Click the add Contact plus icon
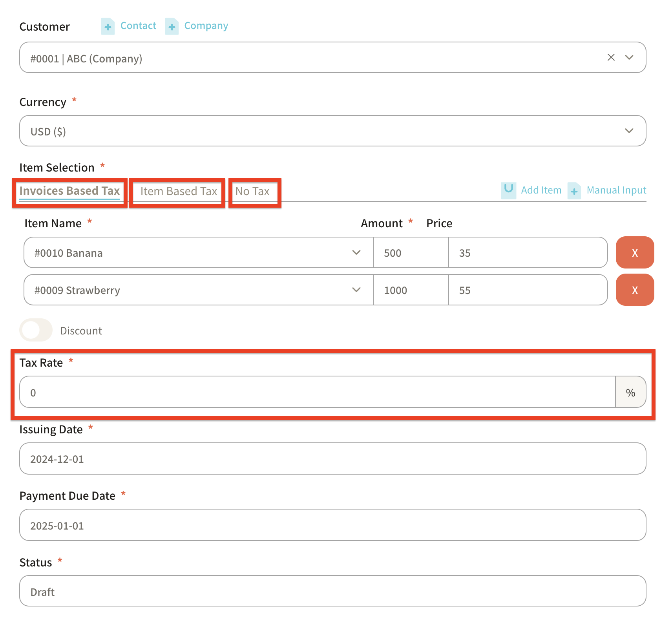Image resolution: width=672 pixels, height=632 pixels. point(108,27)
